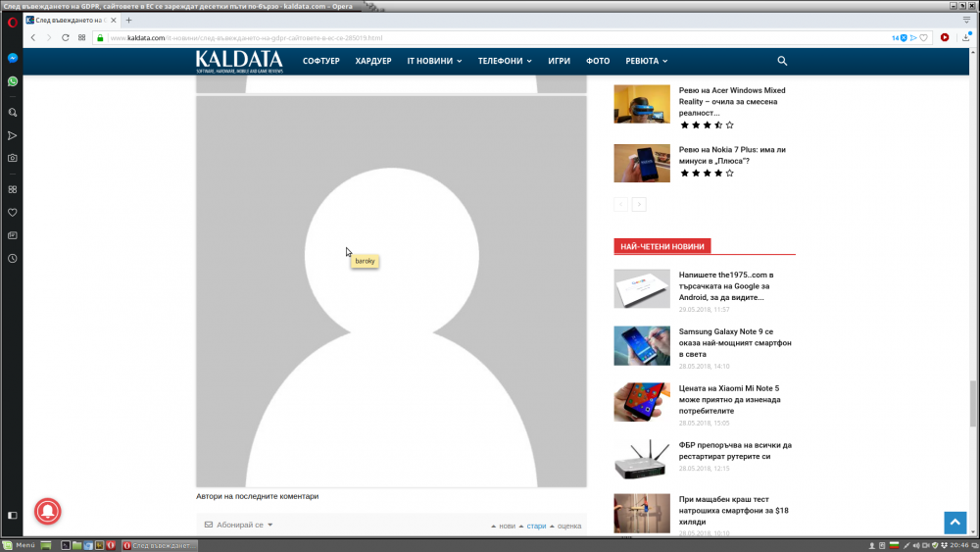The image size is (980, 552).
Task: Open the files folder in taskbar
Action: point(76,545)
